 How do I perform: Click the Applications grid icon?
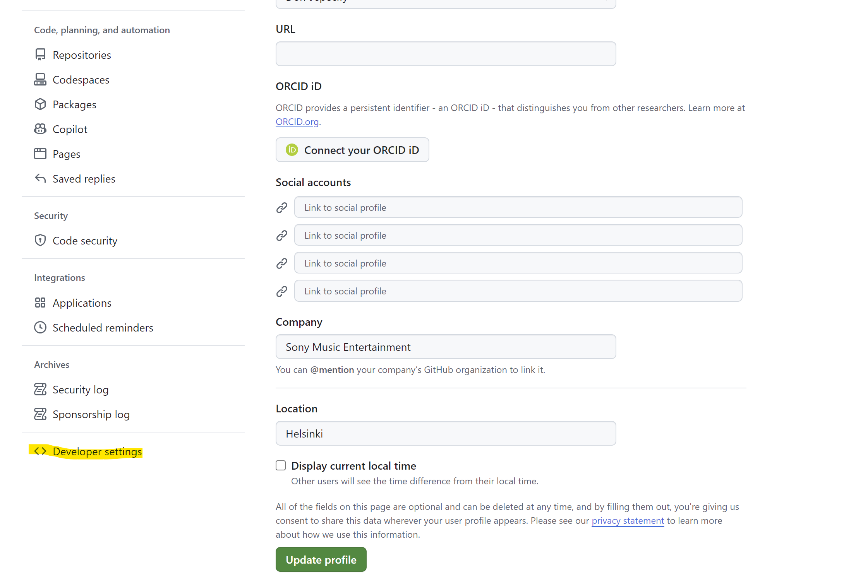pos(40,303)
